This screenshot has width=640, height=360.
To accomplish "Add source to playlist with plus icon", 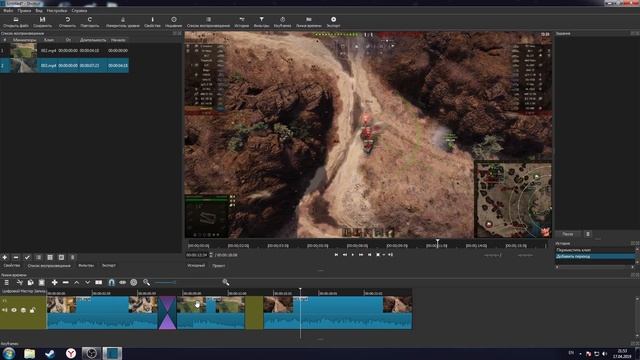I will 5,258.
